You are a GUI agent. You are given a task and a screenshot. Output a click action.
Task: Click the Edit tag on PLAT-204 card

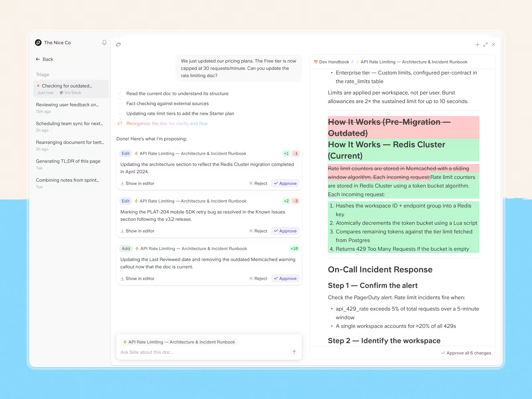[126, 201]
